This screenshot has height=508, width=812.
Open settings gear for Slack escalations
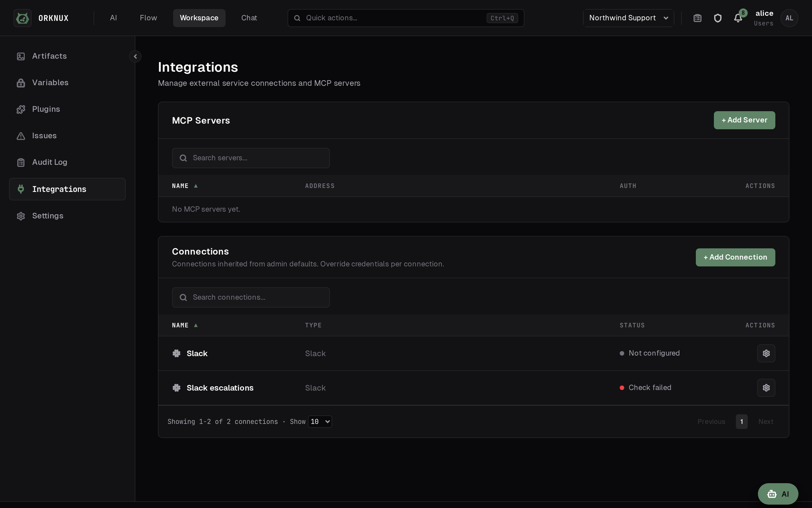766,388
